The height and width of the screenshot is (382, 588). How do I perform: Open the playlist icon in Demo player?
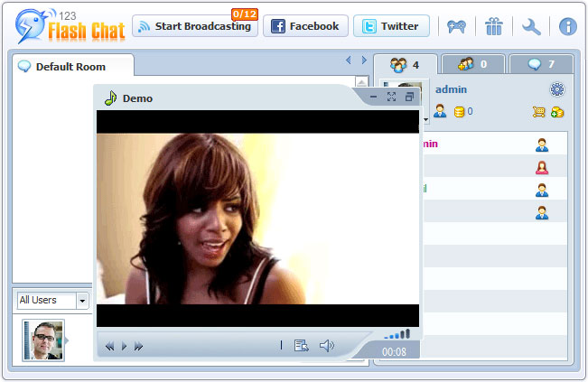click(x=302, y=345)
